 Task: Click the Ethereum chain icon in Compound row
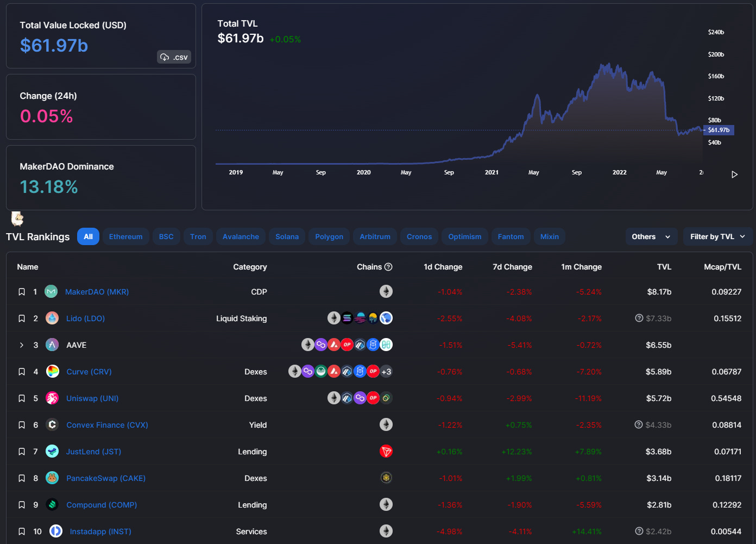click(386, 504)
